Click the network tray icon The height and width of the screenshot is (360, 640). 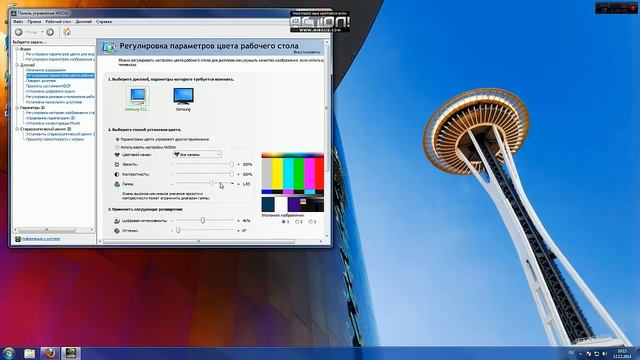(596, 353)
